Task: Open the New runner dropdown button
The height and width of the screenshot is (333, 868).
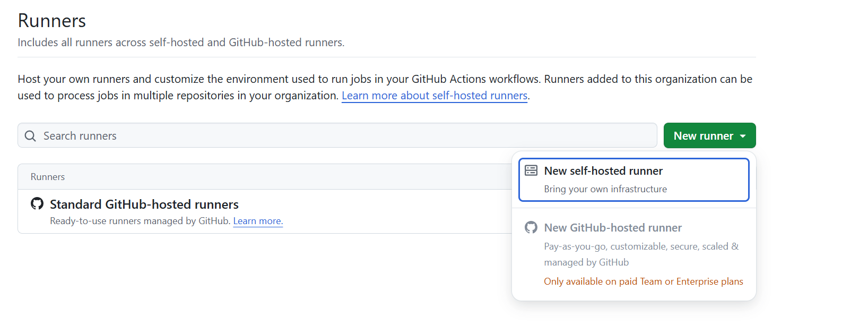Action: coord(709,136)
